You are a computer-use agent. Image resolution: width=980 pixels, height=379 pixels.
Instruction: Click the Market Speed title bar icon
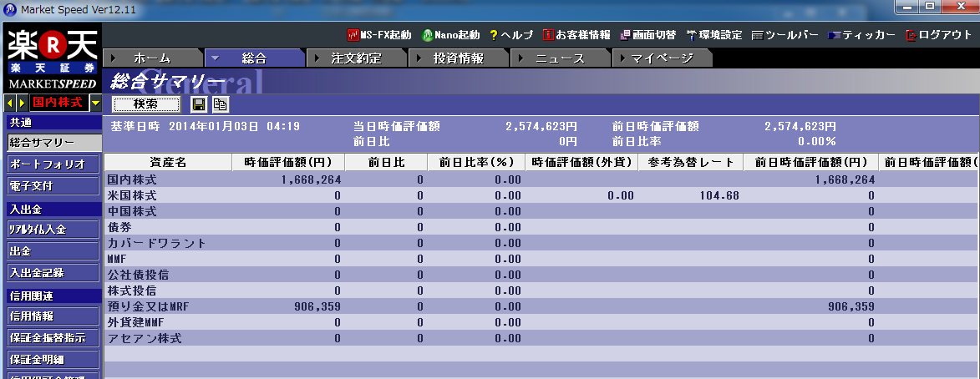coord(11,10)
